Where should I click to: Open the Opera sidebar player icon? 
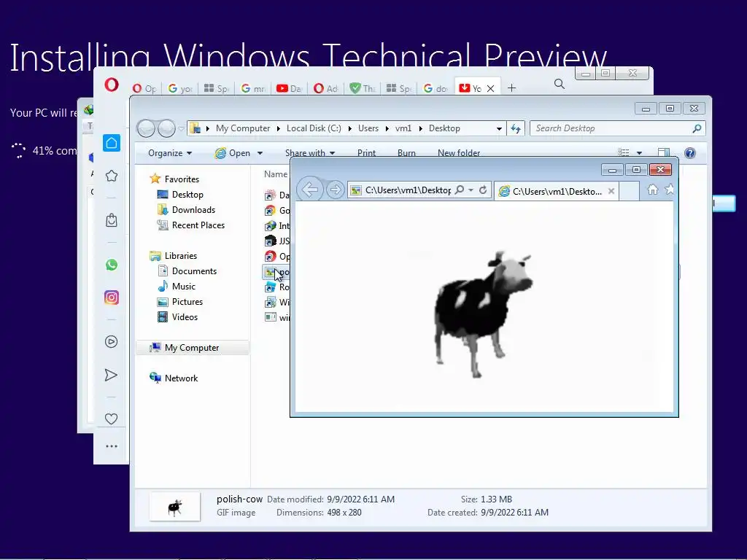112,341
